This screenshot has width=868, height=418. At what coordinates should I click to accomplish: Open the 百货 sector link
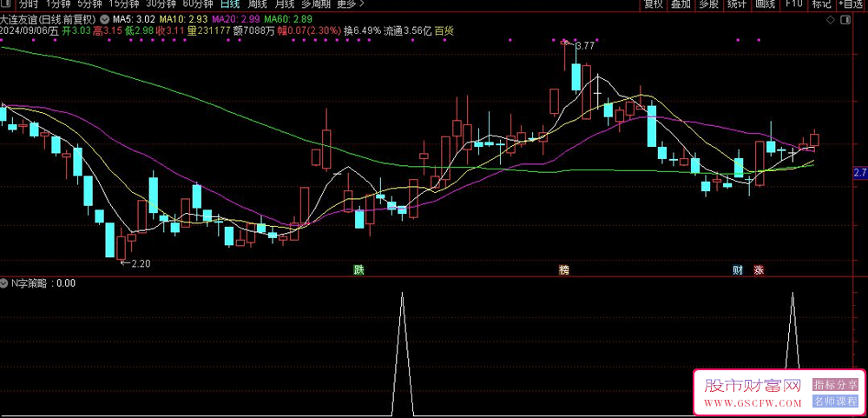point(444,31)
